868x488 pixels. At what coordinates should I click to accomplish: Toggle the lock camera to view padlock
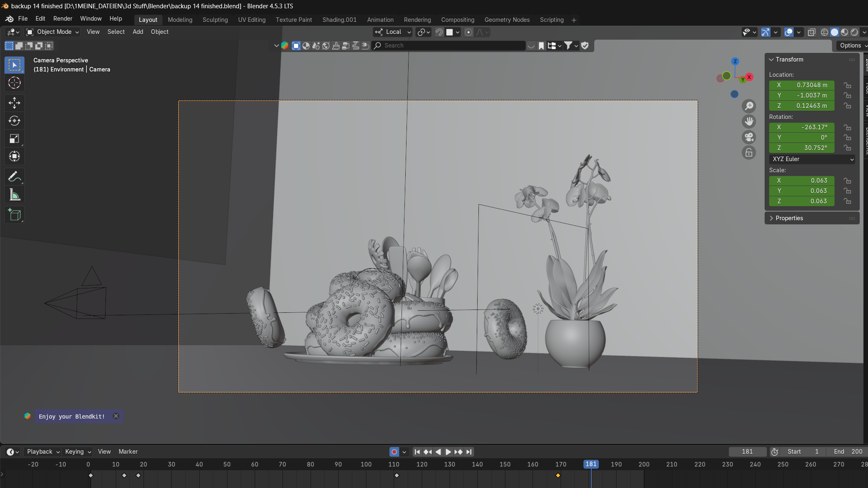tap(749, 152)
